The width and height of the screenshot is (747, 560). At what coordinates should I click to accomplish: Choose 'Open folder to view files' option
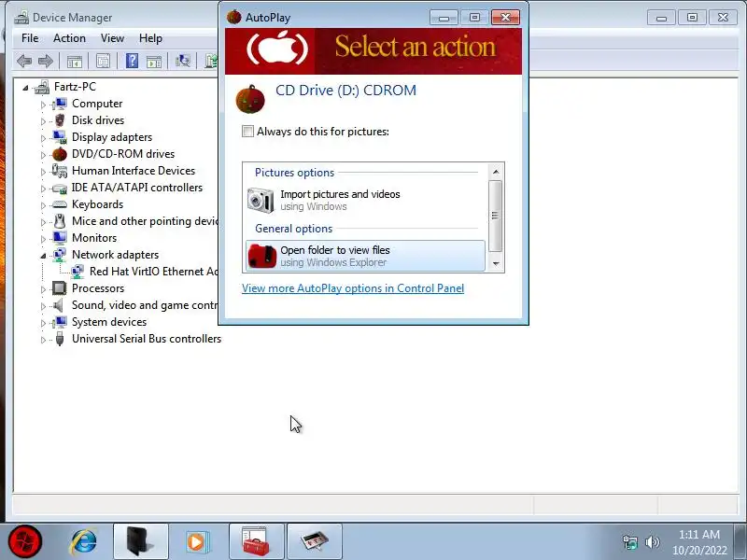(x=365, y=256)
